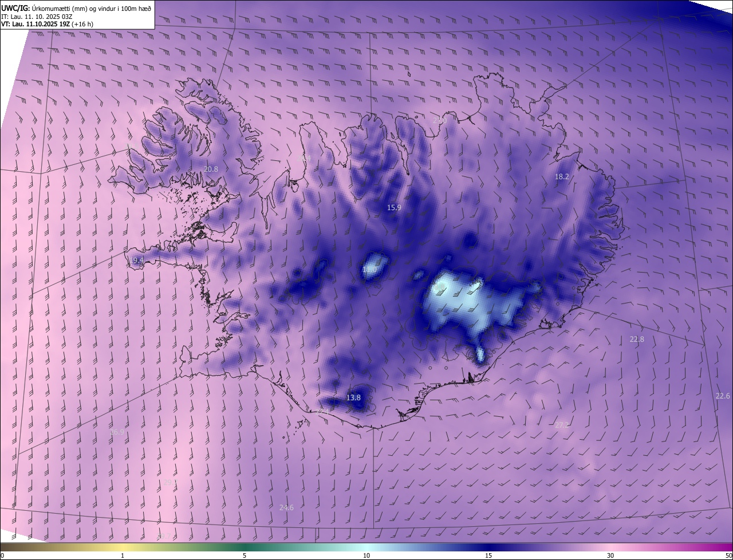Click the 22.6 value at the eastern edge
The height and width of the screenshot is (560, 733).
723,396
